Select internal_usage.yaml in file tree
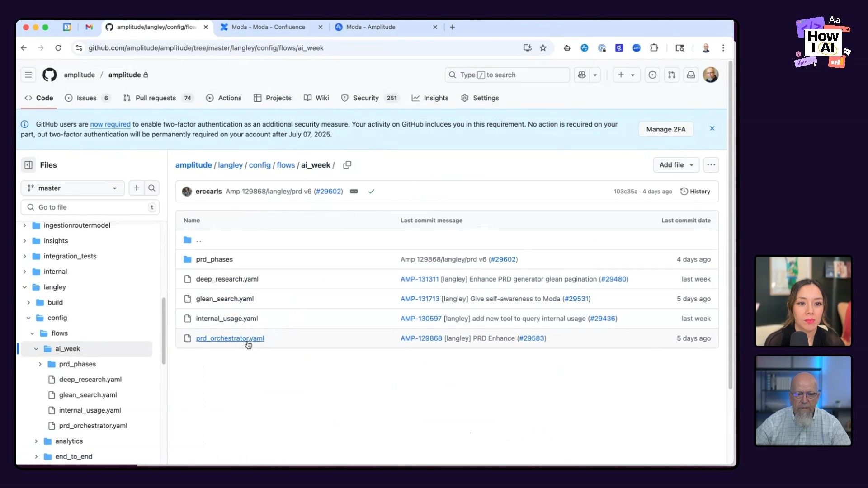 coord(90,410)
